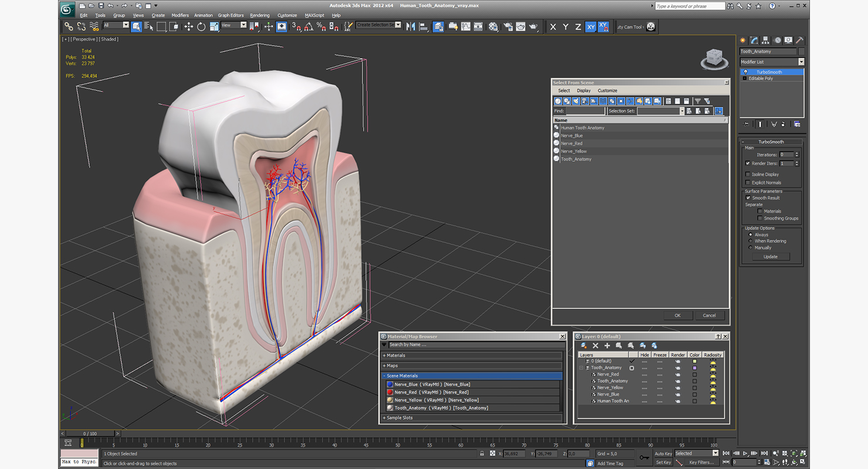
Task: Open Display menu in Select From Scene
Action: (584, 91)
